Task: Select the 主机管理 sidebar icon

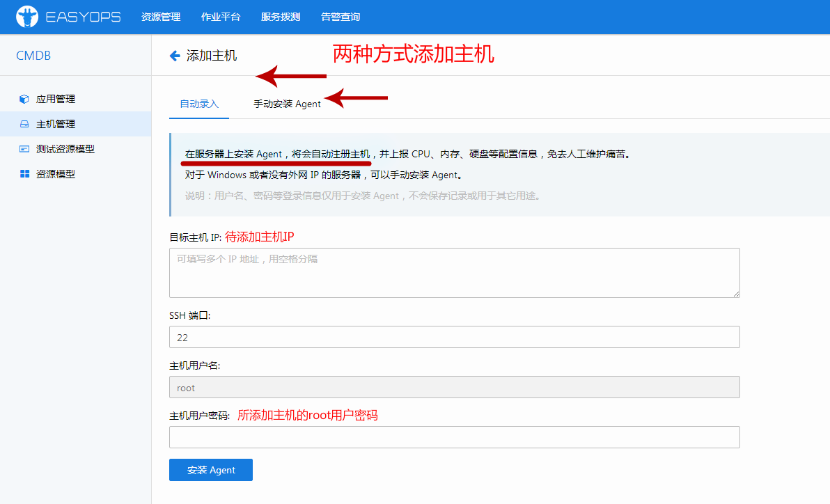Action: [25, 124]
